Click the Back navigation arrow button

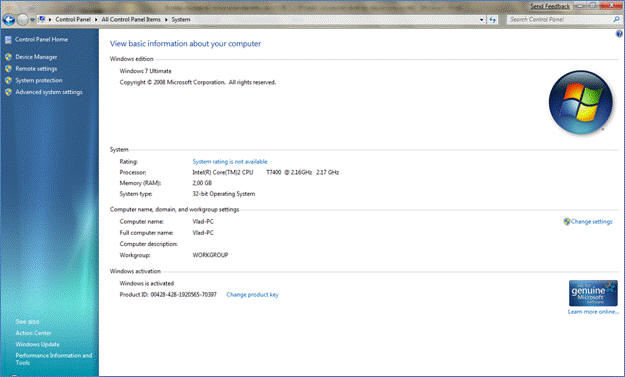point(9,19)
